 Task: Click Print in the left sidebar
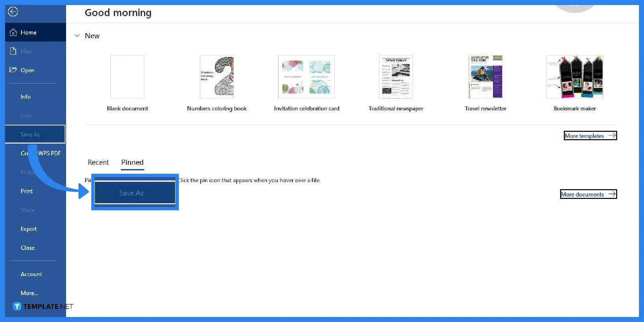pos(26,191)
